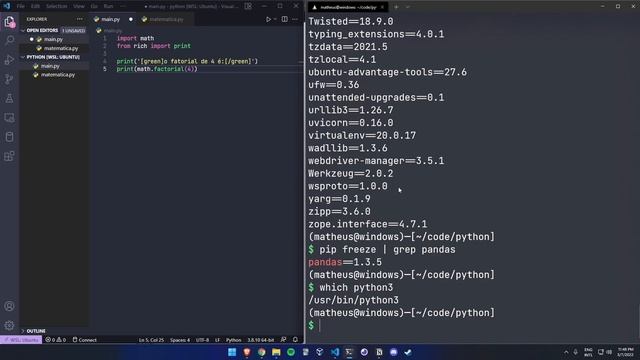The image size is (640, 360).
Task: Choose interpreter 3.8.10 64-bit
Action: (x=260, y=340)
